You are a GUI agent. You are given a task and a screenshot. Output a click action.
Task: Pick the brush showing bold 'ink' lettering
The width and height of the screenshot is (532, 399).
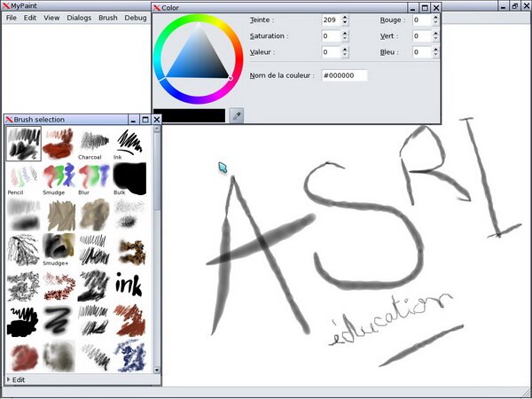coord(129,285)
